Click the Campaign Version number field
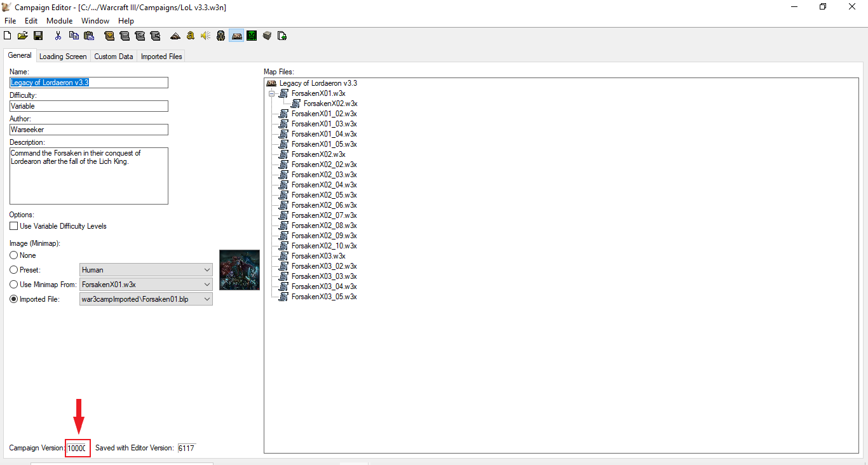Screen dimensions: 868x465 77,448
